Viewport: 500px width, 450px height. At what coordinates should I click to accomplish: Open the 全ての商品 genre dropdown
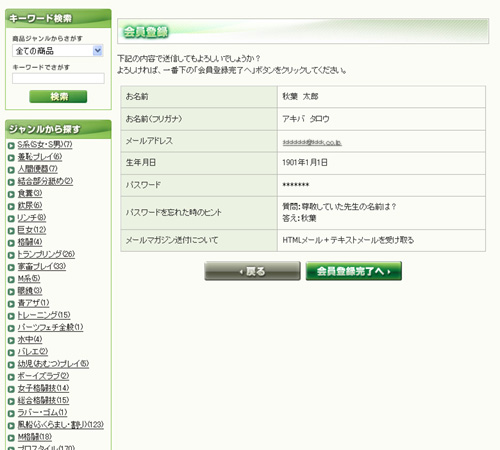(x=57, y=51)
